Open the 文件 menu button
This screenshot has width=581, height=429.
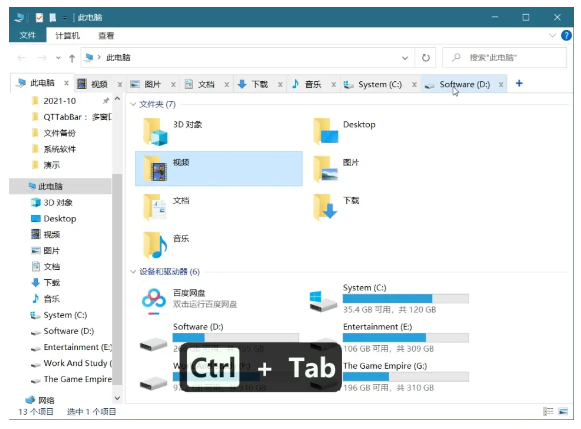28,36
